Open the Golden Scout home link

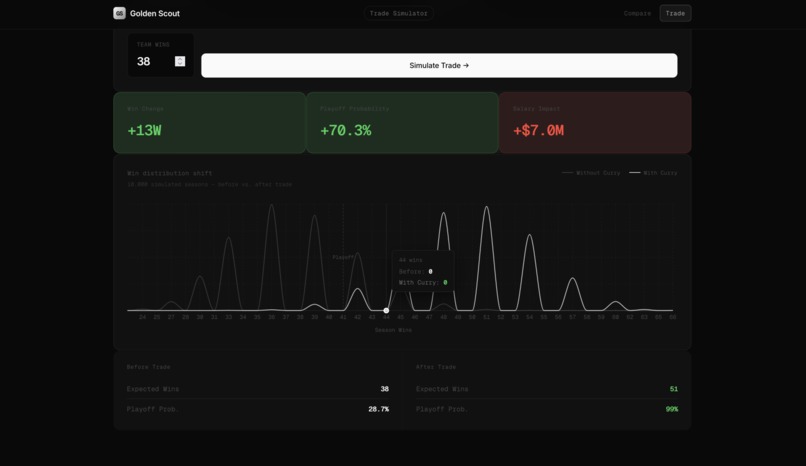coord(146,13)
